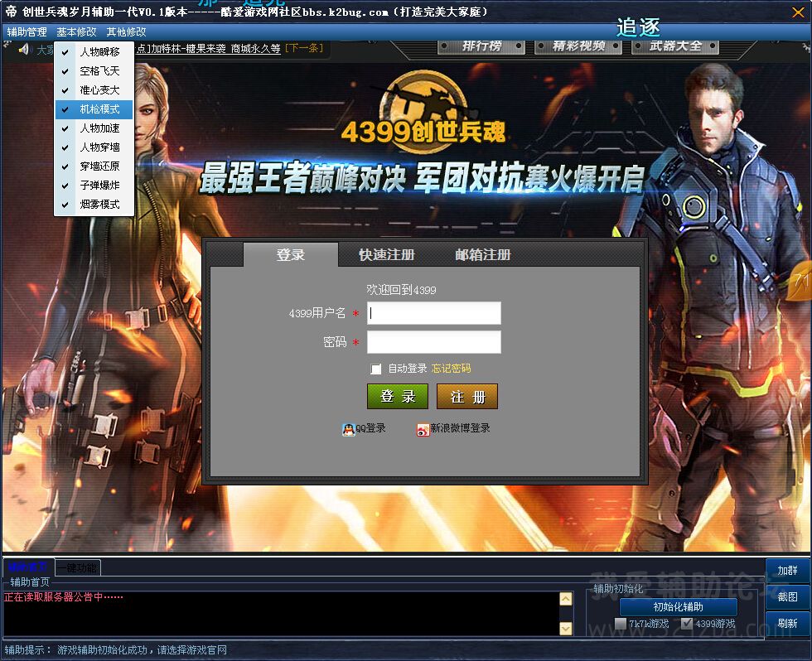Image resolution: width=812 pixels, height=661 pixels.
Task: Click the orange 注册 button
Action: 467,397
